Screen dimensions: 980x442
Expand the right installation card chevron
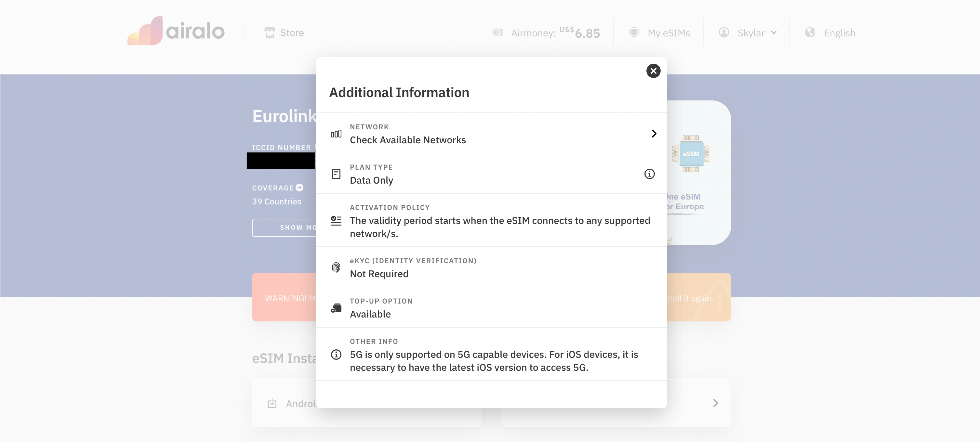coord(715,403)
